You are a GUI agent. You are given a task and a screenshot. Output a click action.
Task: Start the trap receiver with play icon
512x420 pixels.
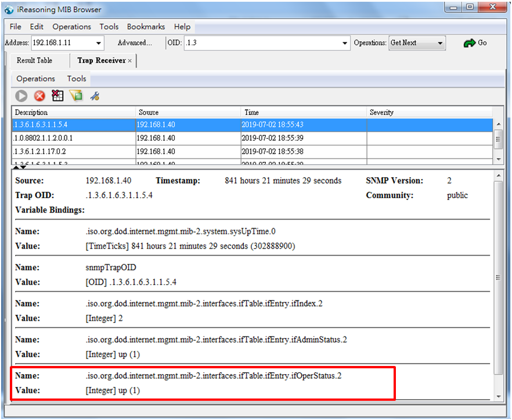pyautogui.click(x=21, y=96)
